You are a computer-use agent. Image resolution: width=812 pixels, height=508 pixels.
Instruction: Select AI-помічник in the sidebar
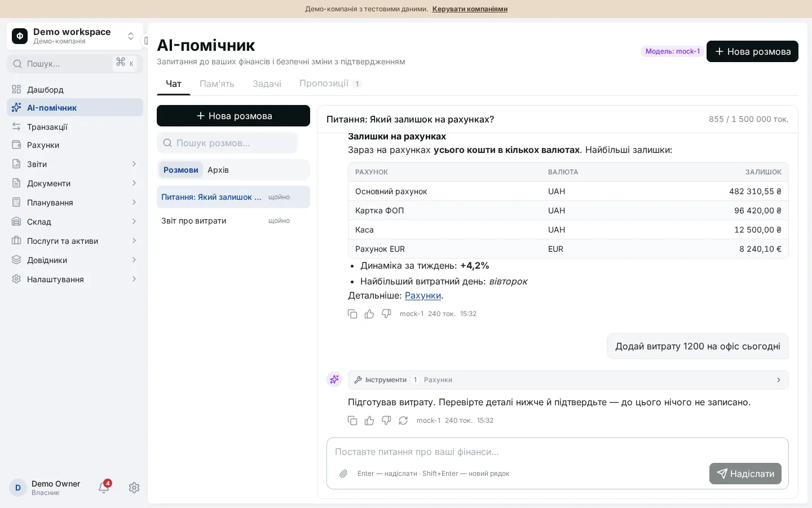click(x=75, y=108)
